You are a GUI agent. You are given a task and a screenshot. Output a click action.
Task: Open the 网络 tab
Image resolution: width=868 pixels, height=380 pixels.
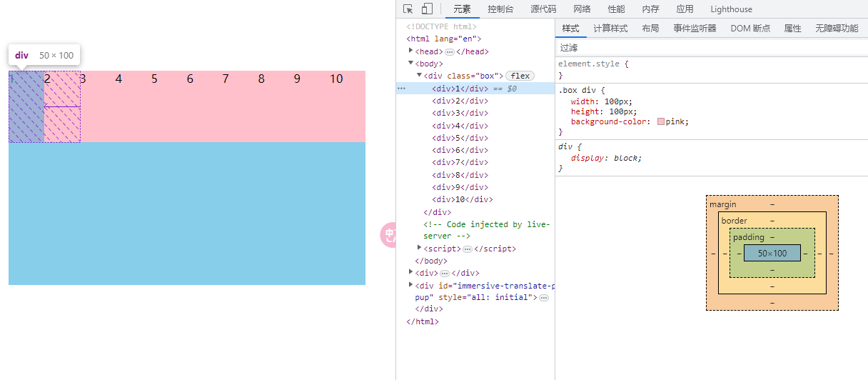[x=582, y=9]
